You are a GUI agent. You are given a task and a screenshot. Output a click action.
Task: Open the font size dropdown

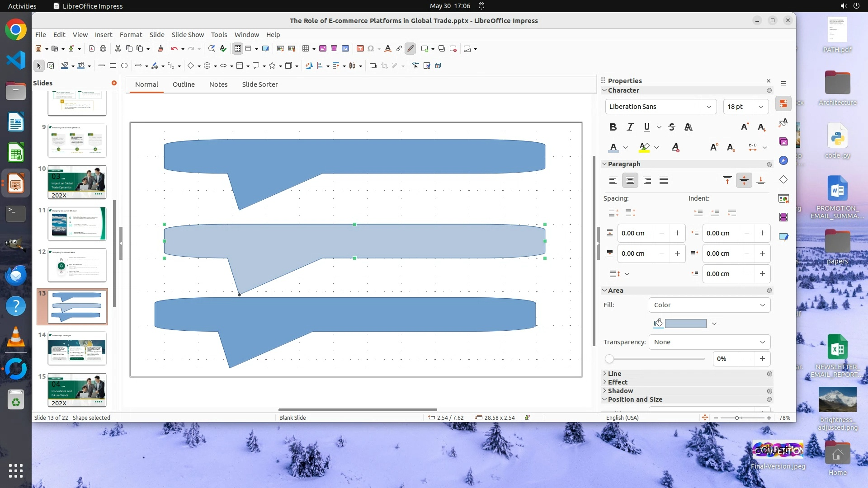[761, 107]
